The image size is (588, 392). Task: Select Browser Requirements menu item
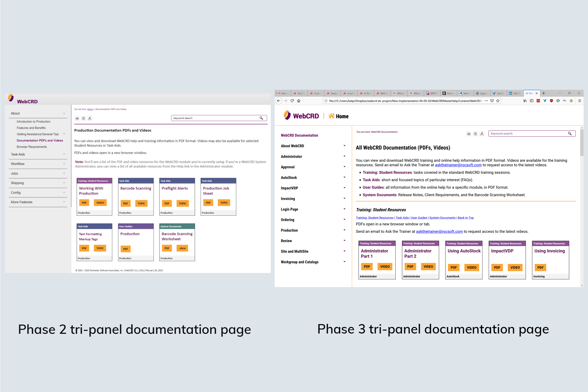[x=32, y=147]
